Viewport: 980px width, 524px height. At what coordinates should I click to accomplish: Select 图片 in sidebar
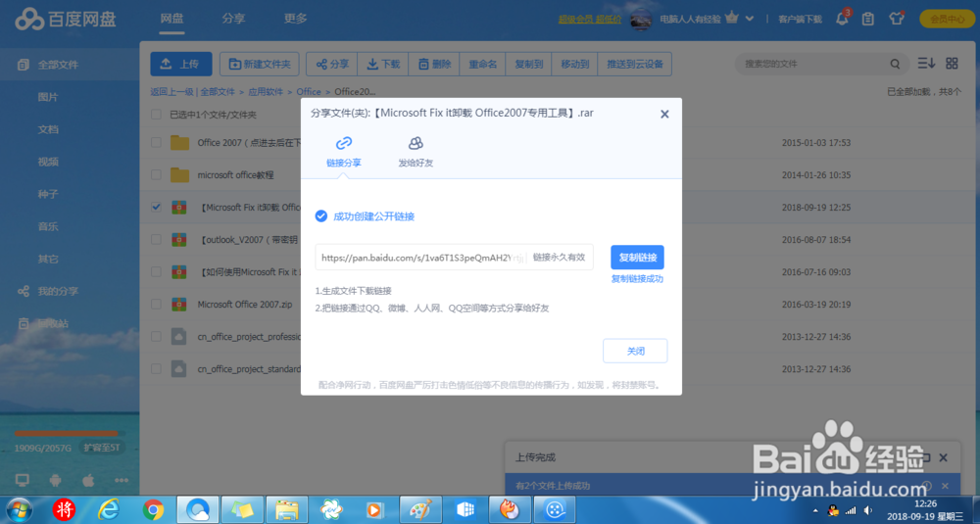pyautogui.click(x=48, y=97)
